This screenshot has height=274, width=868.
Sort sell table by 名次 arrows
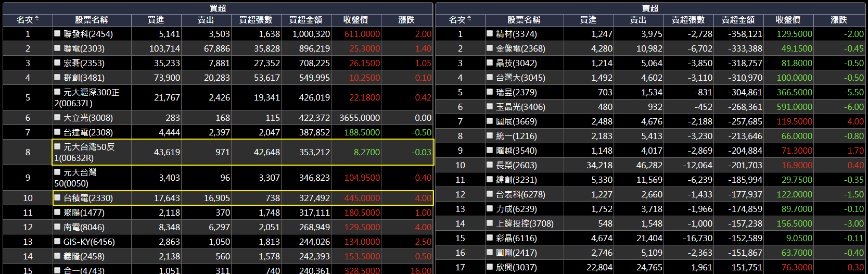[469, 19]
